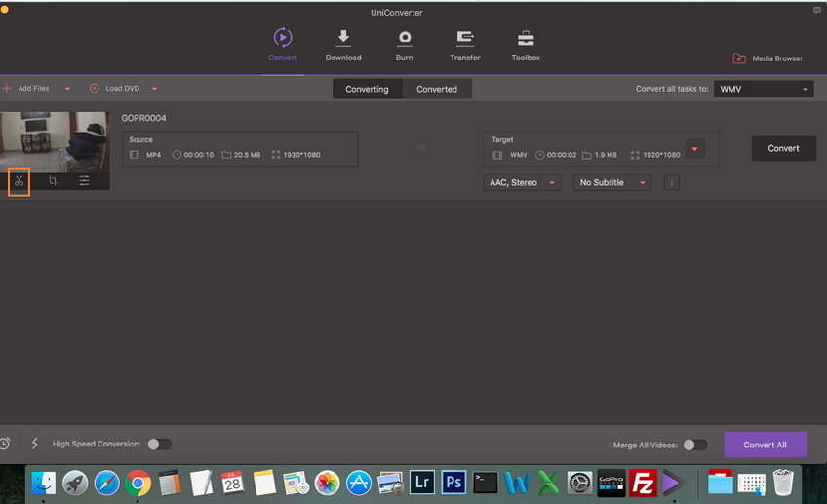Viewport: 827px width, 504px height.
Task: Click the GOPR0004 video thumbnail
Action: pos(55,141)
